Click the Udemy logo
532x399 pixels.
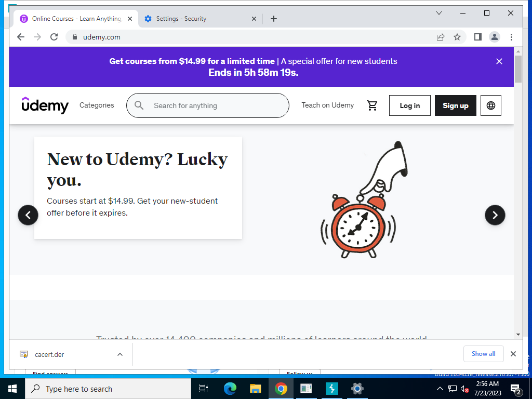45,105
